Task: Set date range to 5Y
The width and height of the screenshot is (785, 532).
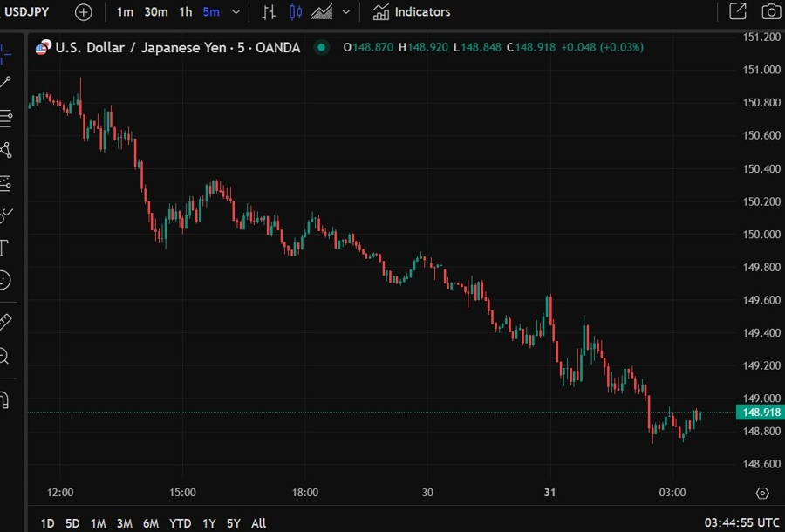Action: point(234,523)
